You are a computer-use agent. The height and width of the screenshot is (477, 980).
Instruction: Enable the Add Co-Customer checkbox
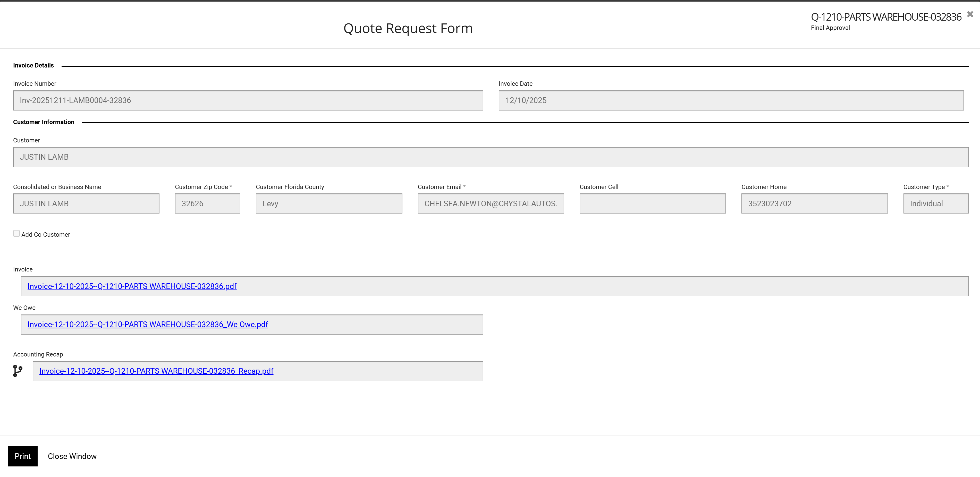[16, 234]
